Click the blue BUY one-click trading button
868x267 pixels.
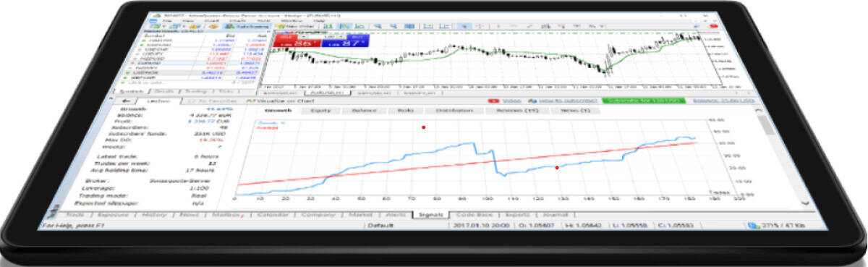click(344, 41)
